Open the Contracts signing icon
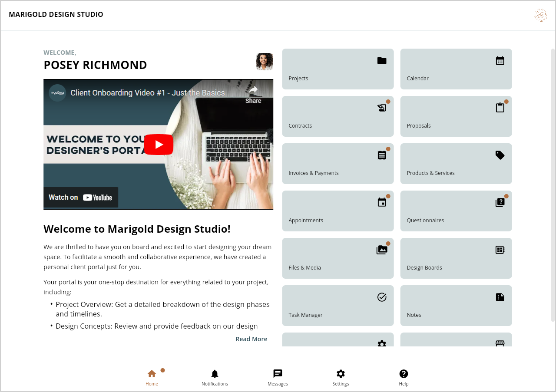 click(382, 108)
